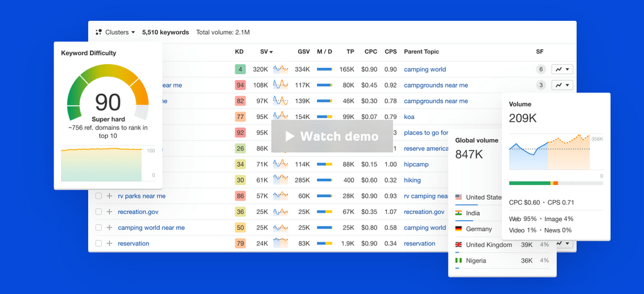
Task: Click the red KD 94 badge
Action: pos(240,85)
